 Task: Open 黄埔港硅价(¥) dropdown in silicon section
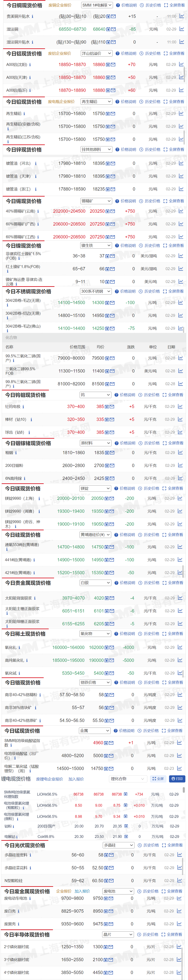click(x=95, y=534)
